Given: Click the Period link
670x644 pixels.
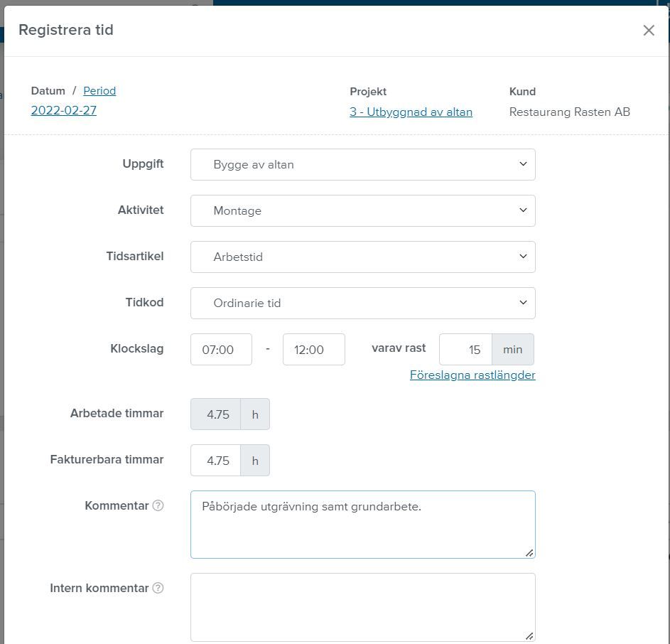Looking at the screenshot, I should click(99, 91).
